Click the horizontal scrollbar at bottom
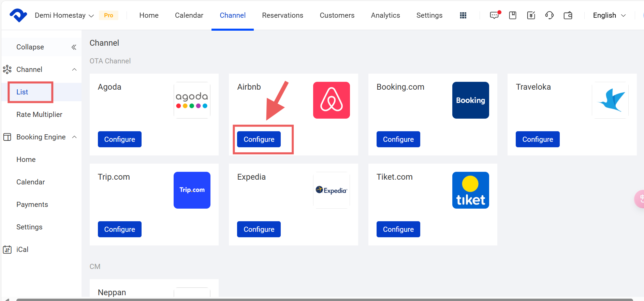Screen dimensions: 644x301 324,300
